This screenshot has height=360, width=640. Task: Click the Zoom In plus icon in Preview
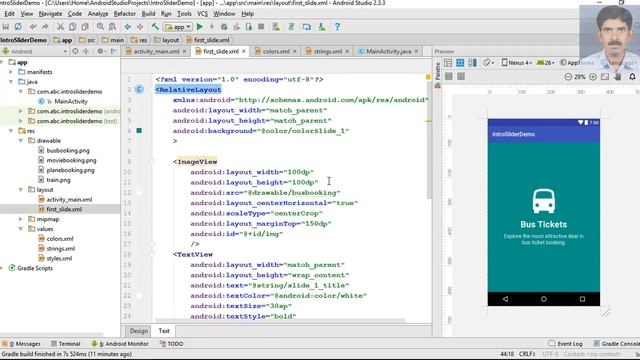[593, 77]
